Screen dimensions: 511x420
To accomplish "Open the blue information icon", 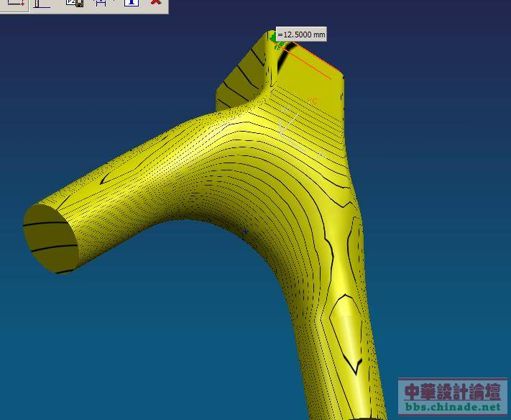I will pos(131,3).
